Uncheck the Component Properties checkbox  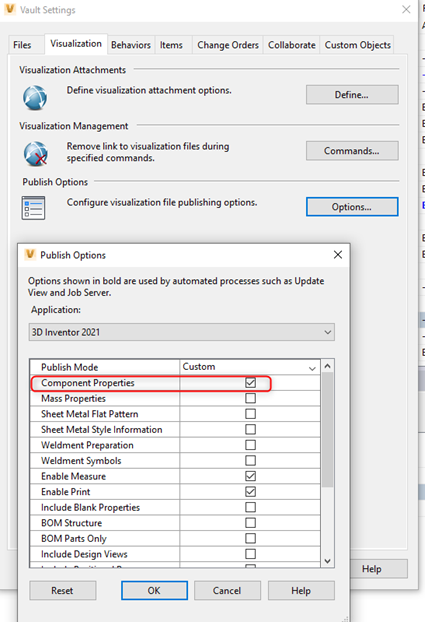pos(250,382)
